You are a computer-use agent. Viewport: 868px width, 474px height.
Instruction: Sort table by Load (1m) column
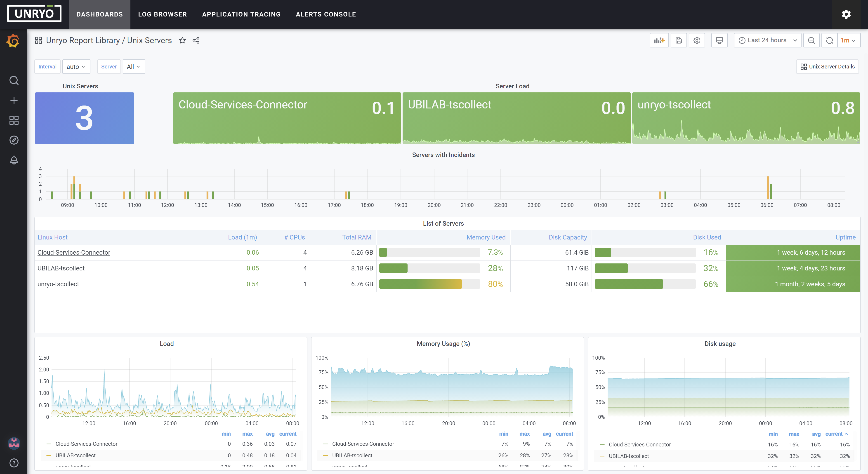click(x=242, y=237)
